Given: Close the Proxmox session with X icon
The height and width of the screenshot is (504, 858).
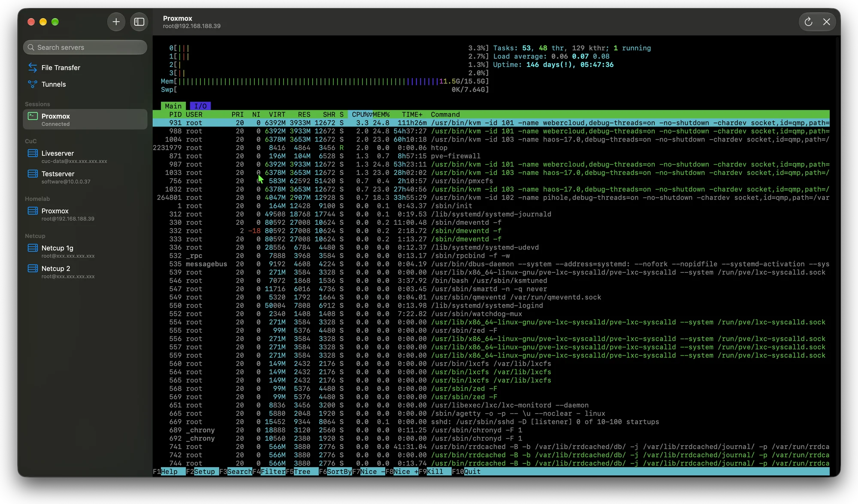Looking at the screenshot, I should [x=826, y=22].
